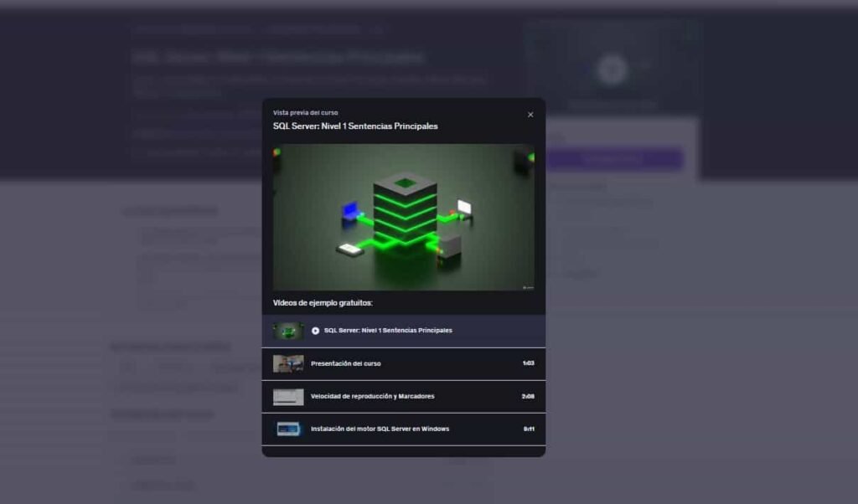This screenshot has height=504, width=858.
Task: Select "Presentación del curso" video title
Action: 345,363
